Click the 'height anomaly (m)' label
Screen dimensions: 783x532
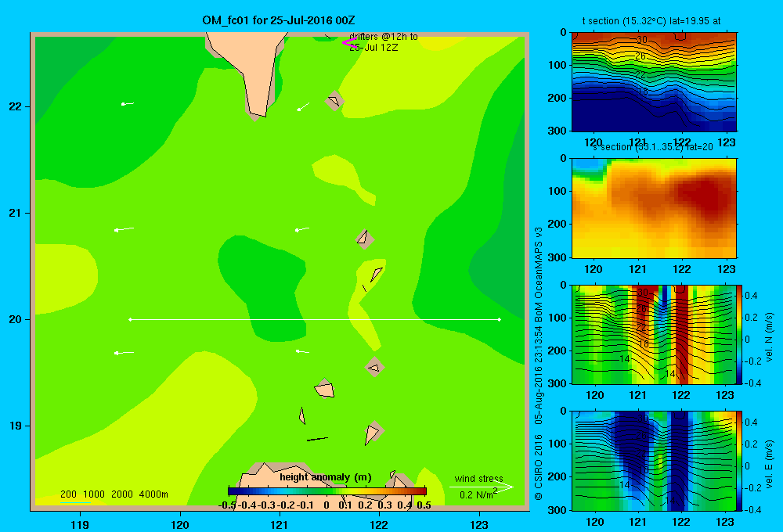326,477
